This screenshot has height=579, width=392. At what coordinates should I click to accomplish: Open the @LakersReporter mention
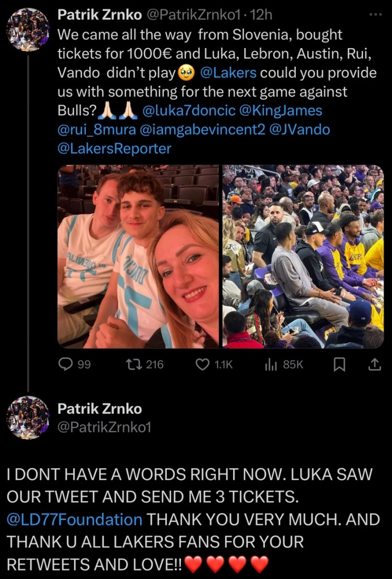pyautogui.click(x=114, y=149)
